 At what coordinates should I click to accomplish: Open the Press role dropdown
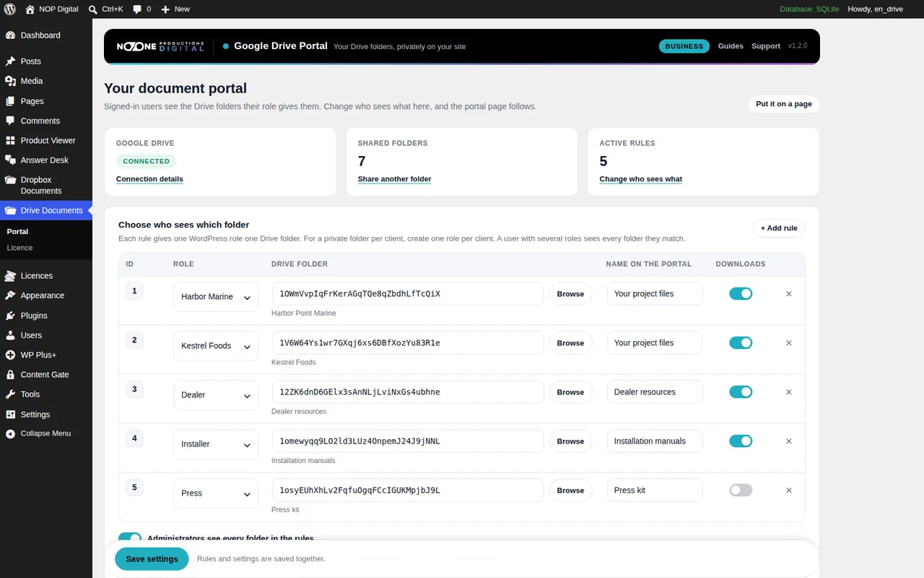[216, 493]
